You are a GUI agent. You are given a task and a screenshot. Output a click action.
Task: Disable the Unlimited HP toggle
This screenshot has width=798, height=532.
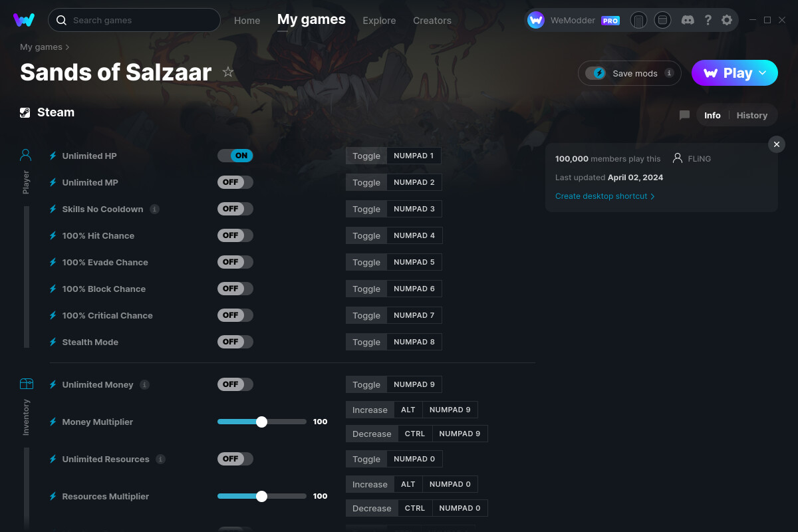pos(235,156)
